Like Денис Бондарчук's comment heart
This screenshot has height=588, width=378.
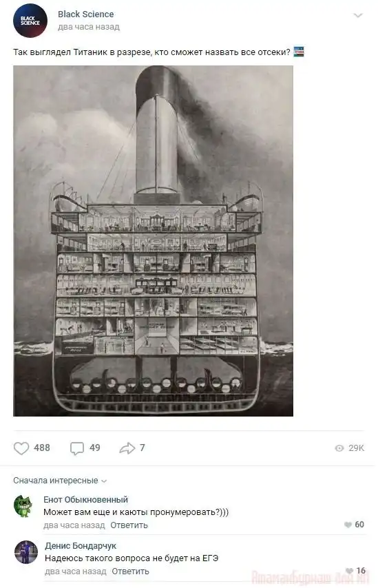point(349,571)
